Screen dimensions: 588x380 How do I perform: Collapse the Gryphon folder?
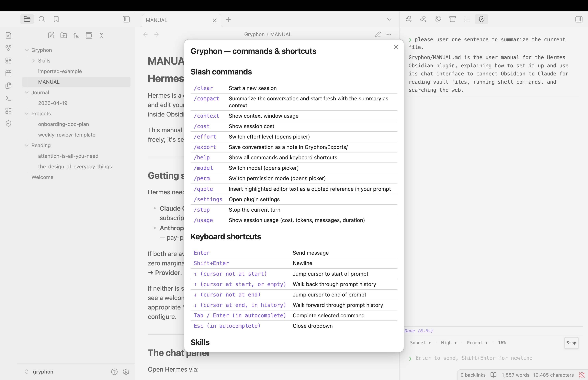click(x=27, y=50)
